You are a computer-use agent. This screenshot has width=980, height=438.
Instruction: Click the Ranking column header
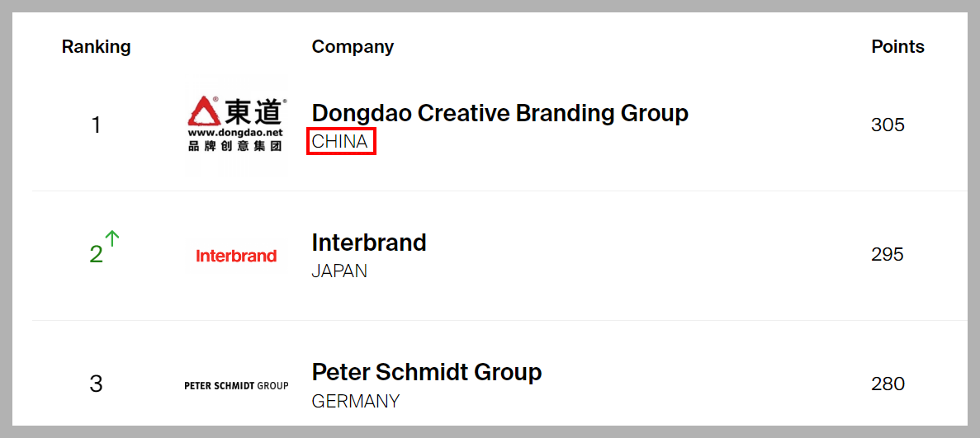click(96, 47)
